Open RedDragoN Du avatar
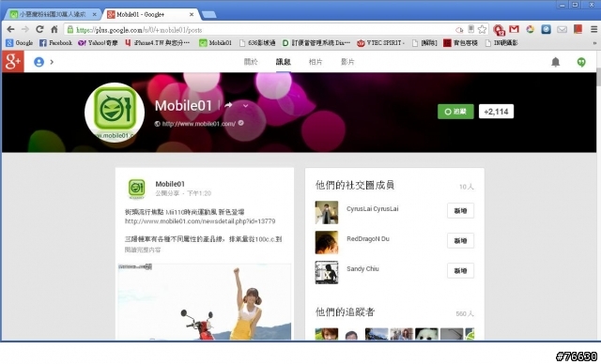601x364 pixels. click(x=327, y=242)
